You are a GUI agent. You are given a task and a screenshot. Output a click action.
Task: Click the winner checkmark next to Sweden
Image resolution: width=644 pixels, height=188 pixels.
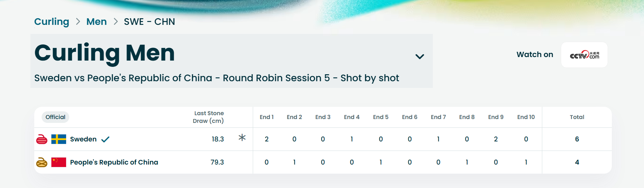(105, 139)
